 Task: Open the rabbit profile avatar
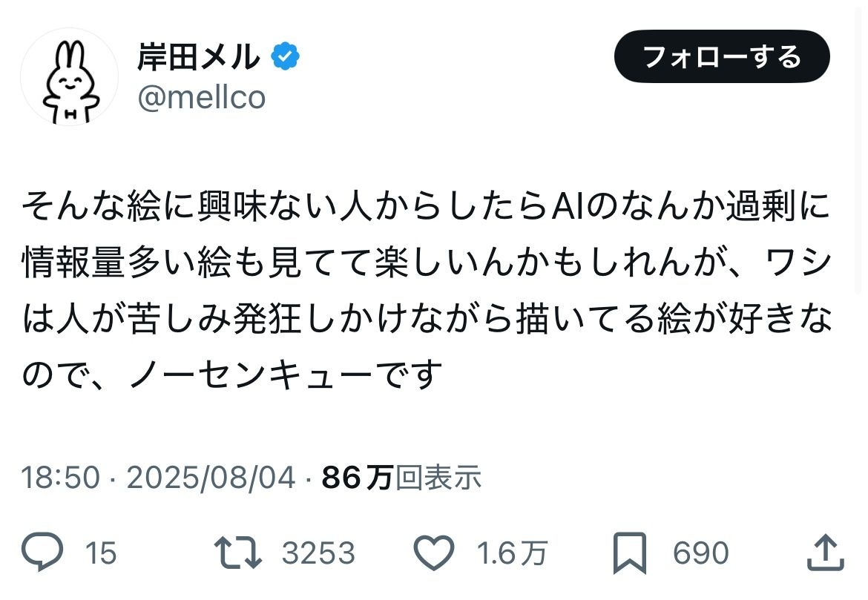point(69,76)
